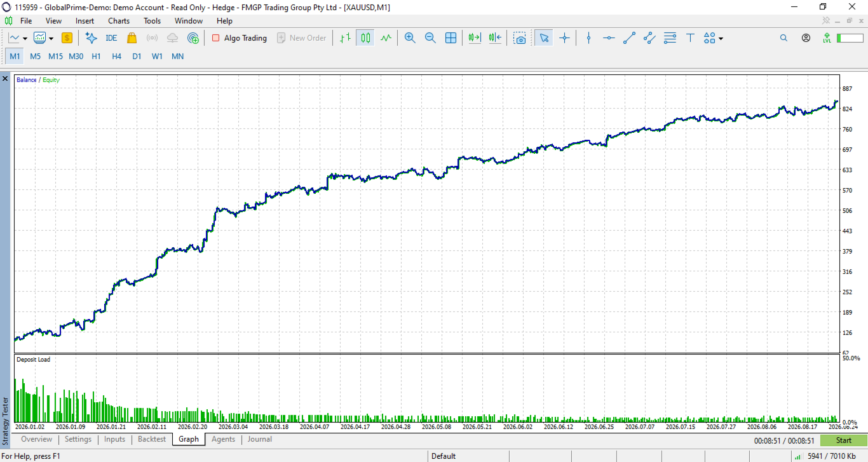Toggle chart auto scroll to latest
868x462 pixels.
475,38
